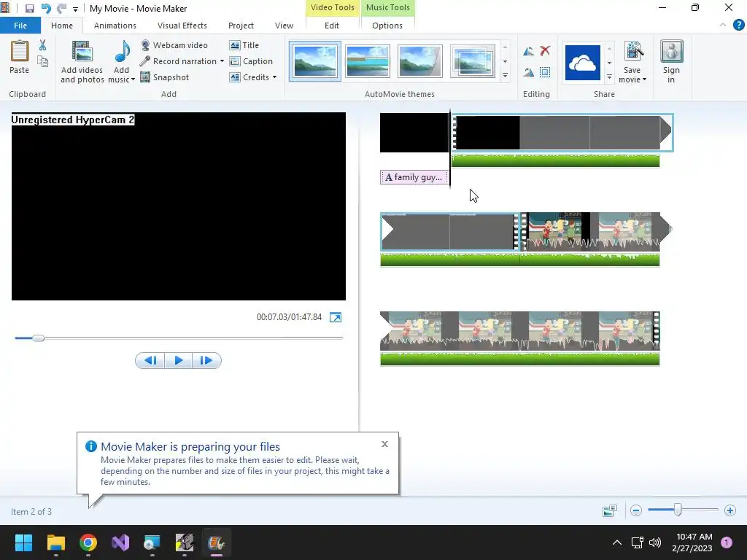
Task: Switch to the Visual Effects tab
Action: point(182,26)
